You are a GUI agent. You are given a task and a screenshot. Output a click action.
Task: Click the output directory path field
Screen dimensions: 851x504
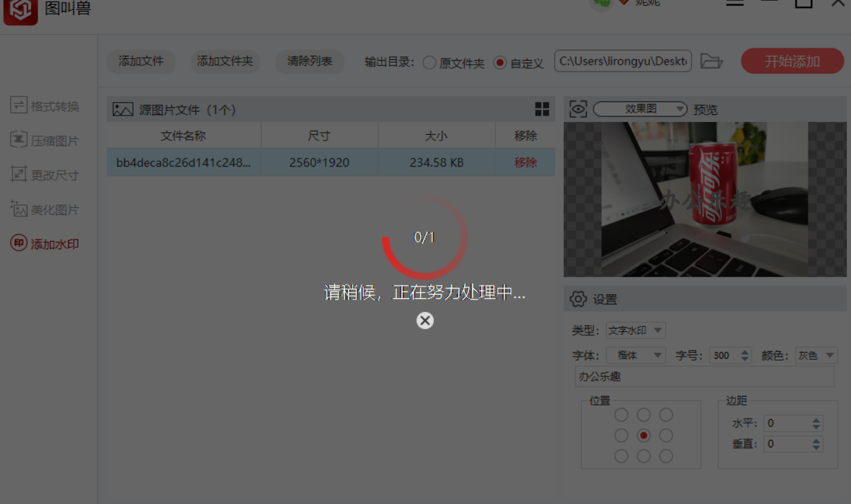click(x=622, y=61)
